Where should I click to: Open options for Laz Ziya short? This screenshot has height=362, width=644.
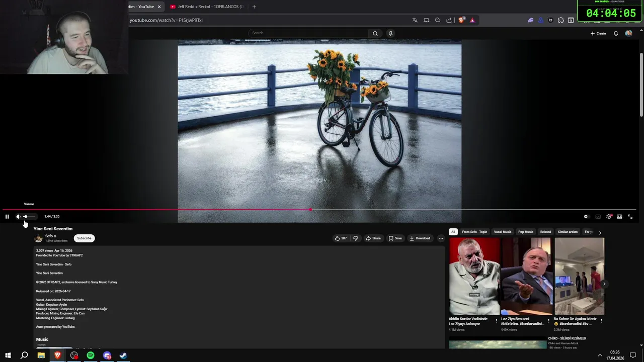(549, 321)
